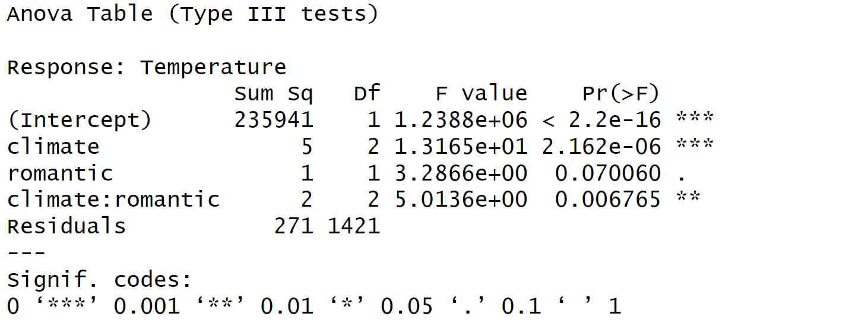Click the "Pr(>F)" column header

[x=620, y=94]
